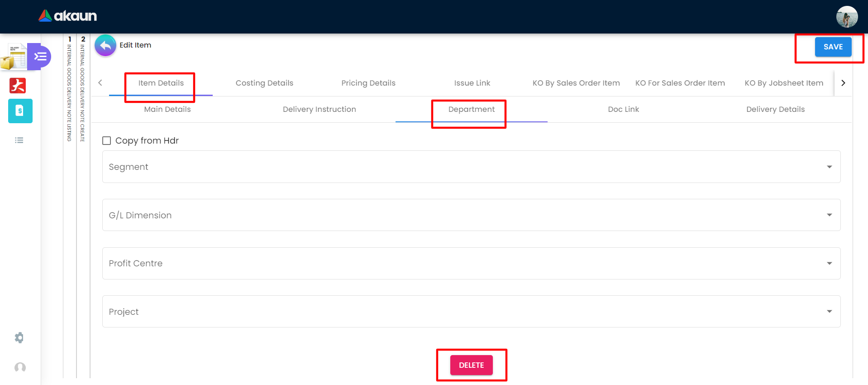This screenshot has width=868, height=385.
Task: Select the Doc Link sub-tab
Action: pyautogui.click(x=624, y=110)
